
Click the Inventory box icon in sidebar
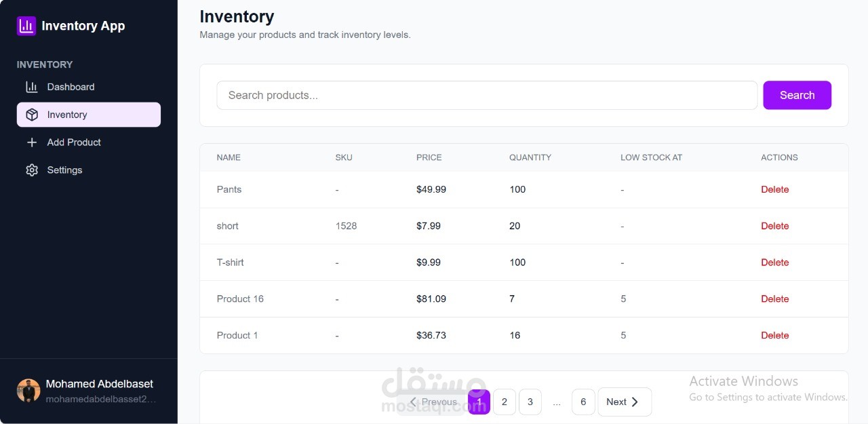tap(32, 115)
